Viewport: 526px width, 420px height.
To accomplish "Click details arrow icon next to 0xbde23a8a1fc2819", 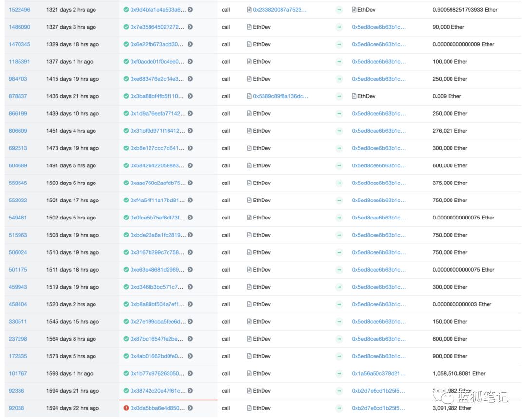I will (190, 235).
